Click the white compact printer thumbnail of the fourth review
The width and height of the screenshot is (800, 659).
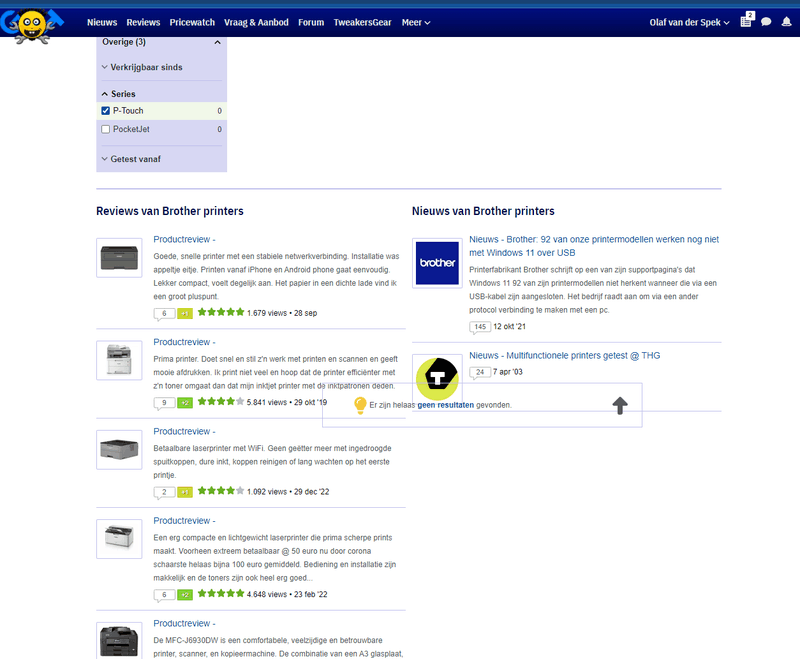click(x=119, y=539)
